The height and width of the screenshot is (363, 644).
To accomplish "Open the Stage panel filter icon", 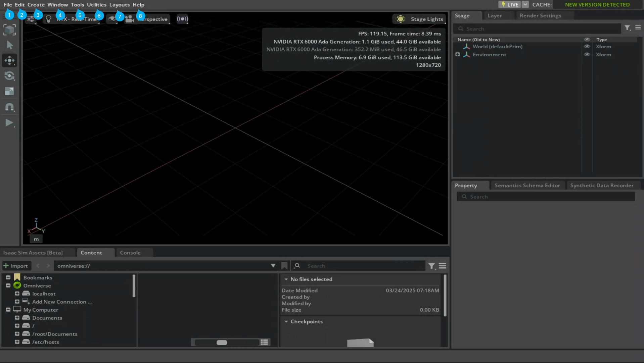I will [x=628, y=28].
